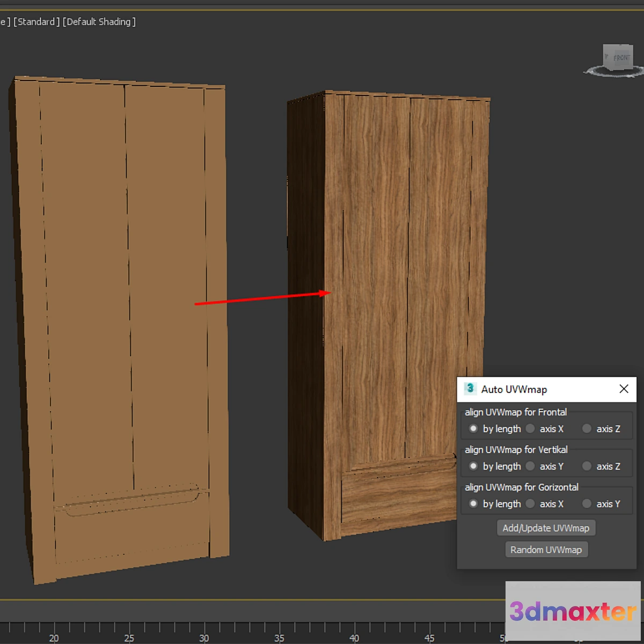Image resolution: width=644 pixels, height=644 pixels.
Task: Click the 3ds Max icon in Auto UVWmap title
Action: click(470, 389)
